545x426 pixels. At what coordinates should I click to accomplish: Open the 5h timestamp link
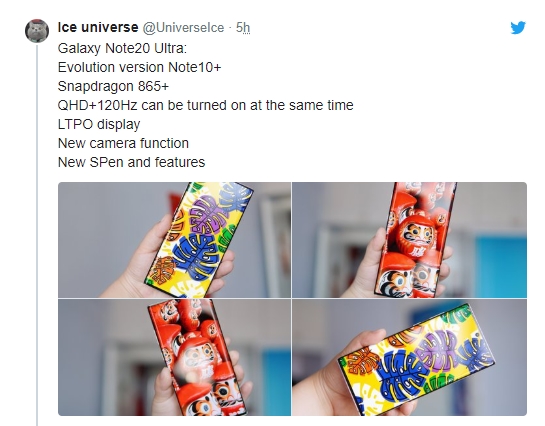pyautogui.click(x=243, y=28)
